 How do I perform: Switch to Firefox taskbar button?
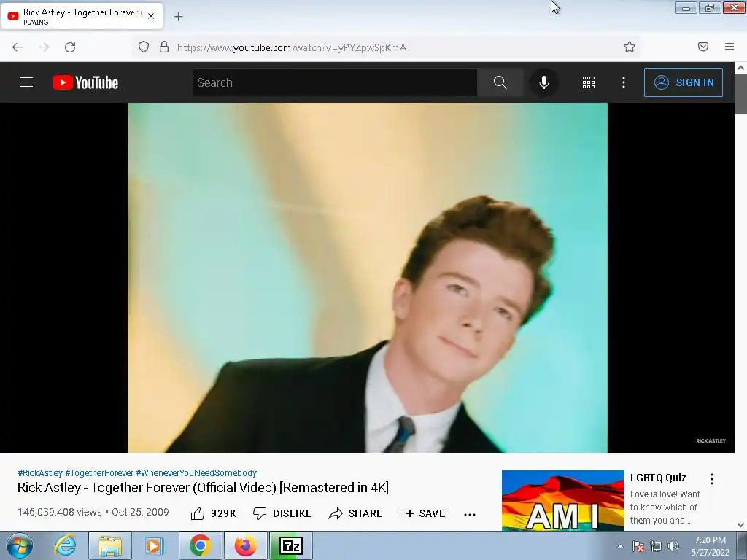click(245, 545)
